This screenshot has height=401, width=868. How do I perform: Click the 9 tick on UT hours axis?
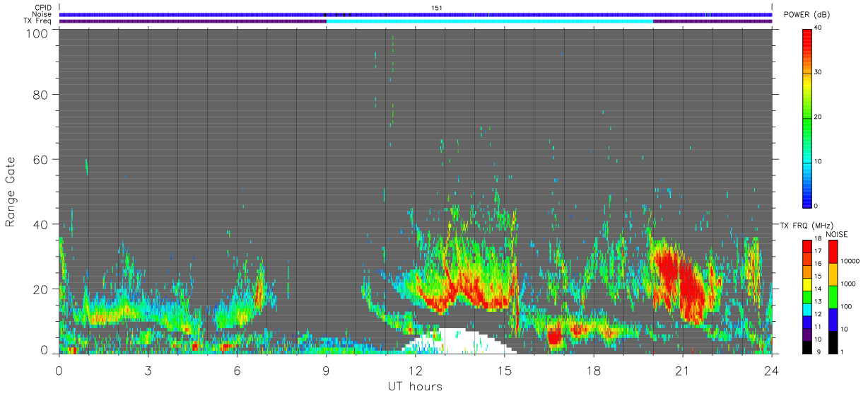327,371
